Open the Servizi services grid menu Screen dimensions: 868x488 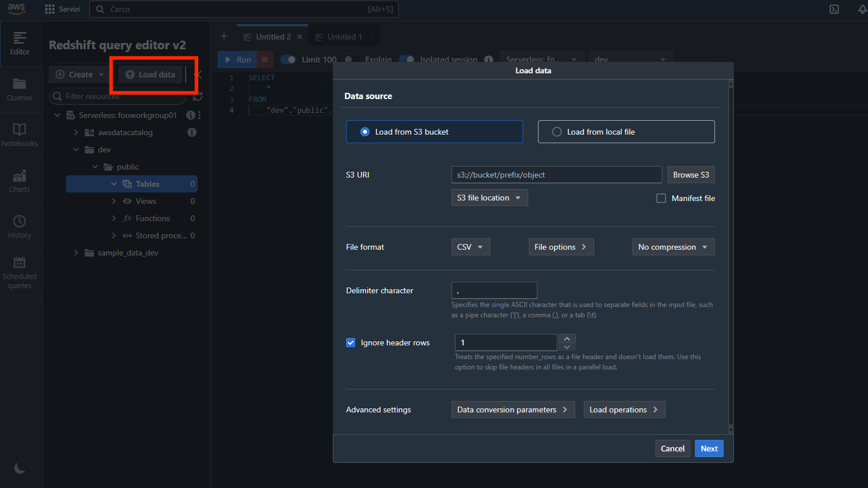click(x=62, y=9)
